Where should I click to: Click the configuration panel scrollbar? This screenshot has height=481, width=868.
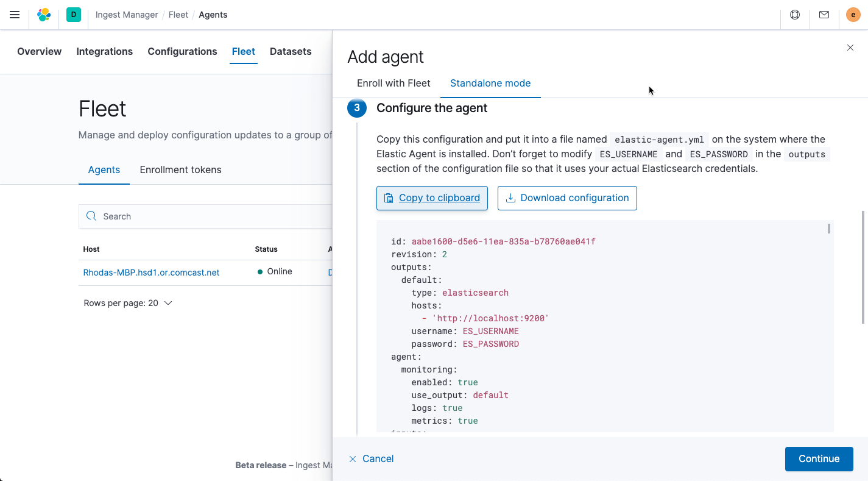point(829,232)
